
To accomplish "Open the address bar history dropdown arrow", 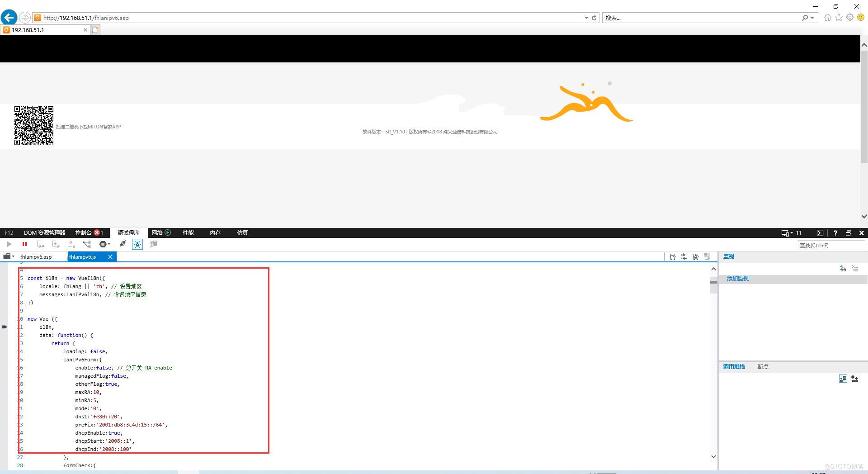I will pyautogui.click(x=586, y=18).
